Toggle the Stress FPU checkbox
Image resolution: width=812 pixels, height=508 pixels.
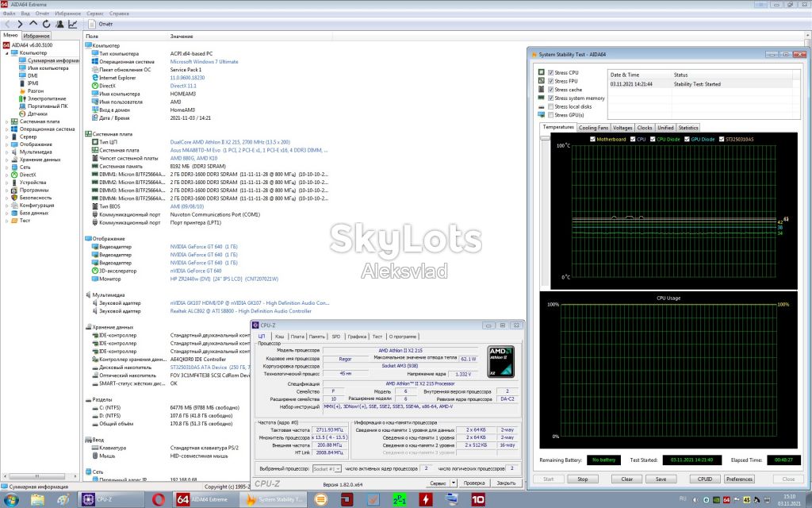click(x=551, y=81)
